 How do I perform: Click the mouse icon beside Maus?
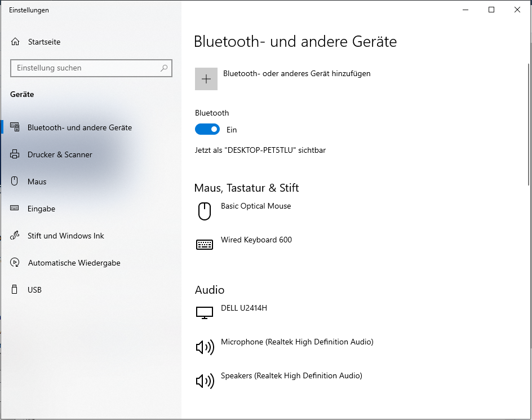point(15,181)
